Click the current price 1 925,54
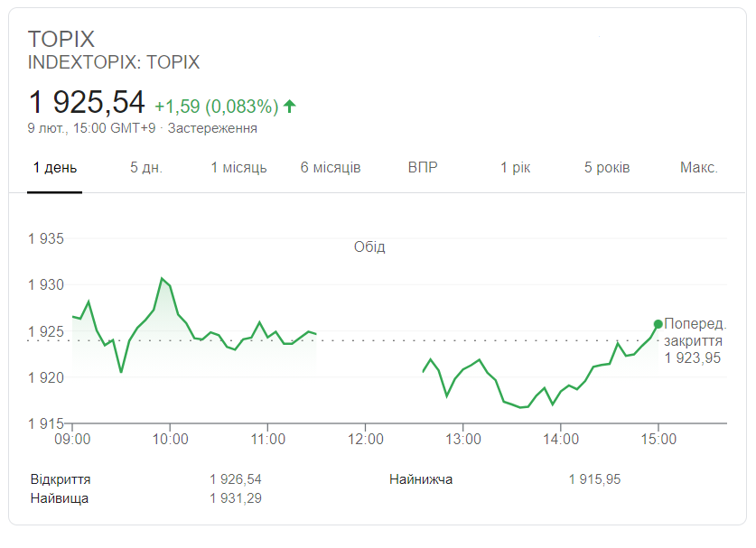 point(87,102)
